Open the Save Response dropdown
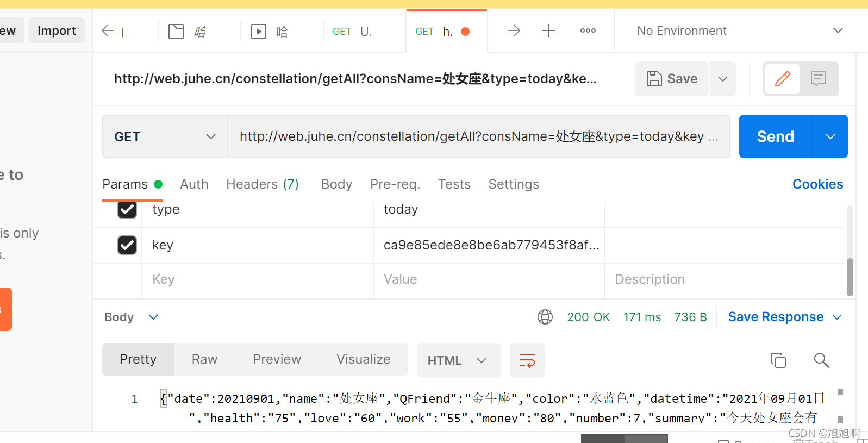The height and width of the screenshot is (443, 868). [x=785, y=317]
